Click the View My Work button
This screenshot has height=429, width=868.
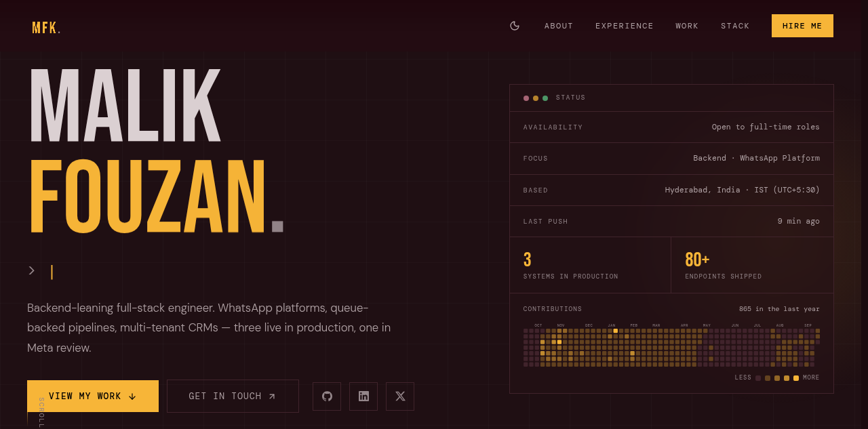93,396
